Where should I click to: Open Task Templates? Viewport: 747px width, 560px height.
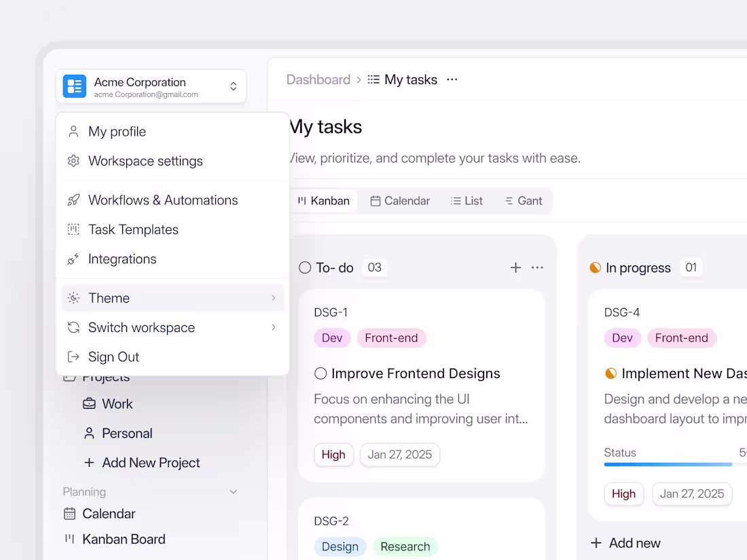coord(133,229)
